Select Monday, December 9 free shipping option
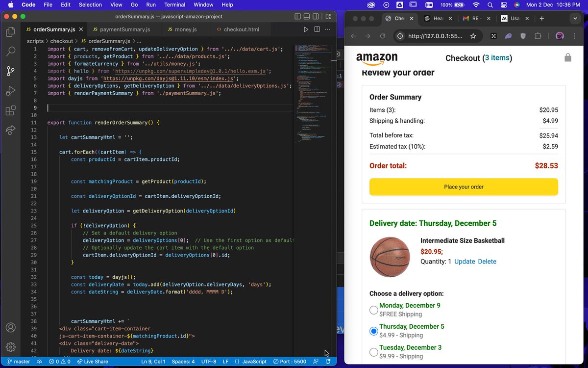This screenshot has height=368, width=588. 373,310
